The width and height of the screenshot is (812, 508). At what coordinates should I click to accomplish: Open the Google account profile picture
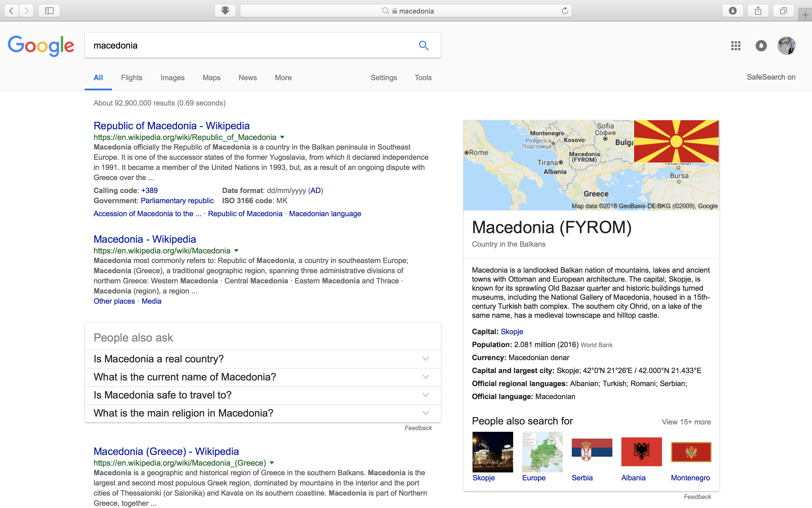tap(787, 46)
